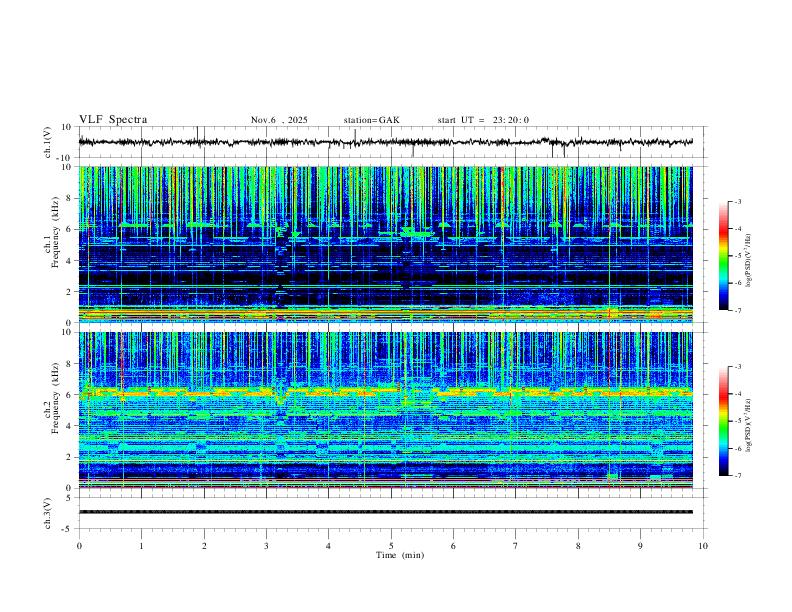
Task: Click time axis tick label "7"
Action: tap(516, 546)
